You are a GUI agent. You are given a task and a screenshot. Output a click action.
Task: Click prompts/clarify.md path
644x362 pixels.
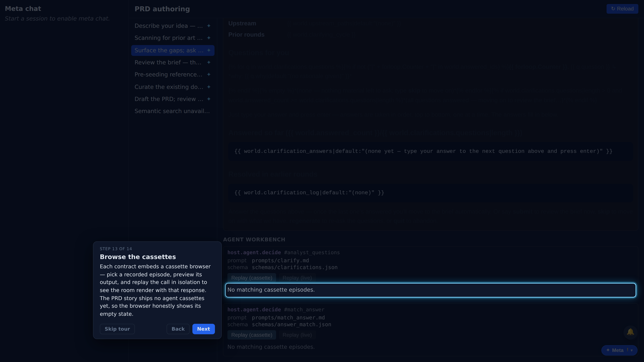click(x=280, y=260)
